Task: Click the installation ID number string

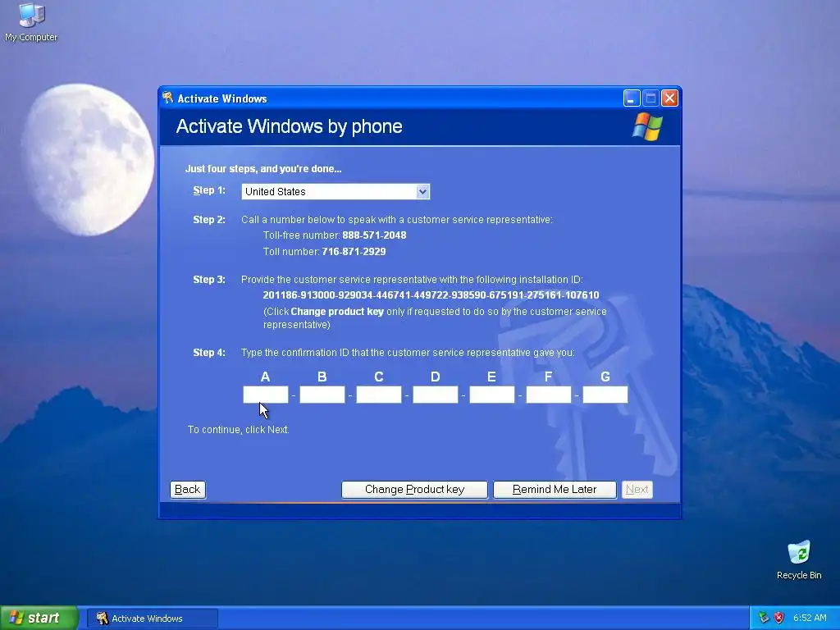Action: (431, 295)
